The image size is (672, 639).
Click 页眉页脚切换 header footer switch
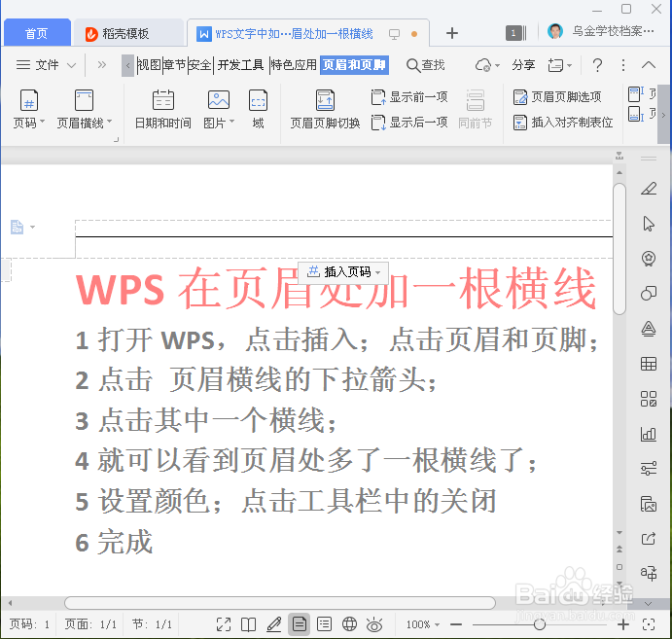click(x=325, y=109)
